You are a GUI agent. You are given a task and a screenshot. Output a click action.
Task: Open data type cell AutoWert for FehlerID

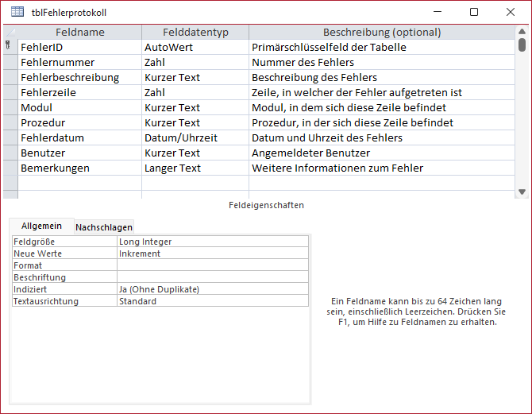click(195, 47)
